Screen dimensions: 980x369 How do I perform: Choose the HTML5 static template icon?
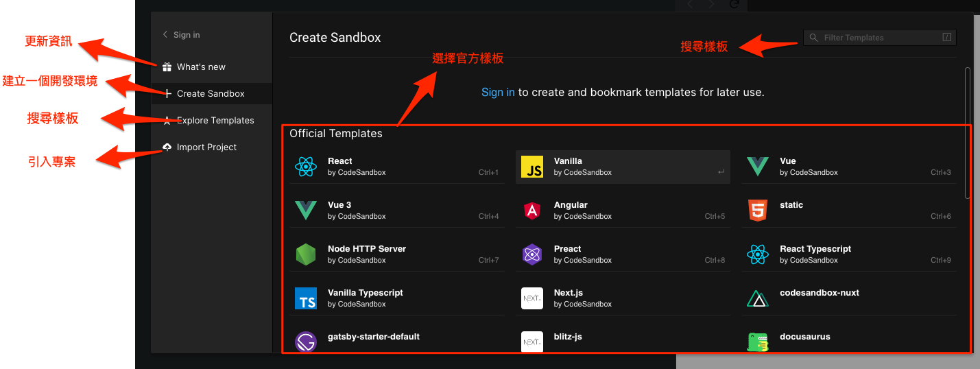(758, 211)
